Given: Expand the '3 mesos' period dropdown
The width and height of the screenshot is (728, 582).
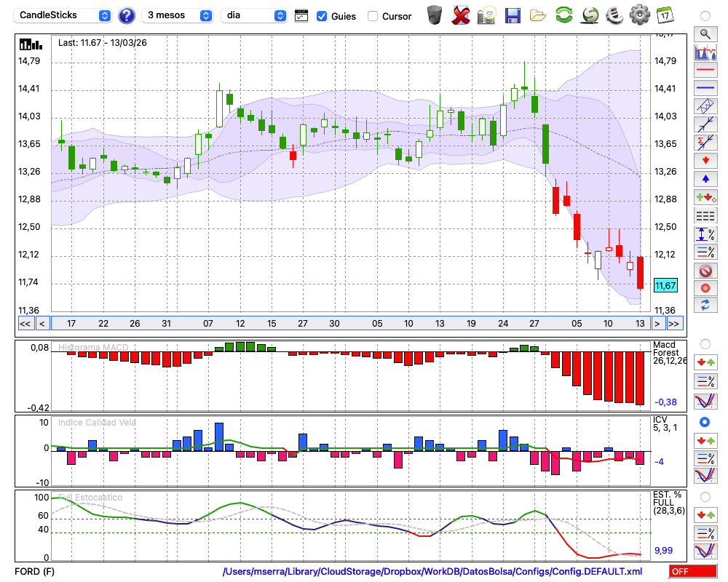Looking at the screenshot, I should click(x=178, y=15).
